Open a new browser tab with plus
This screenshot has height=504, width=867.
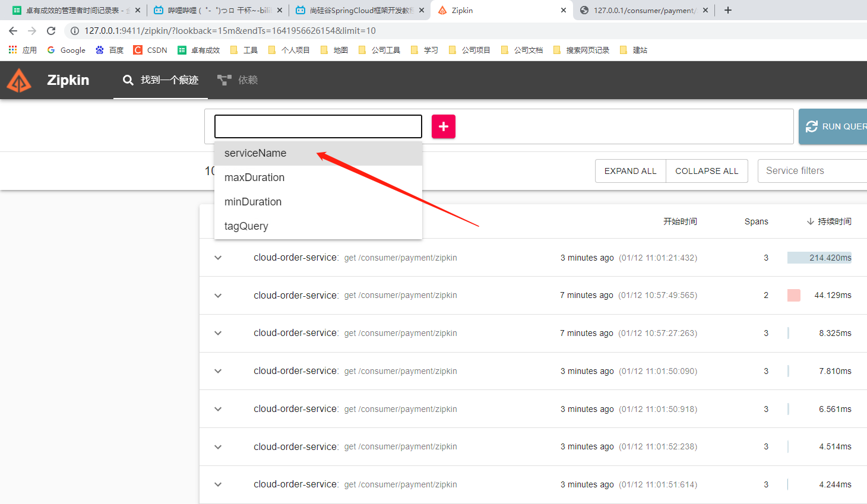point(728,10)
